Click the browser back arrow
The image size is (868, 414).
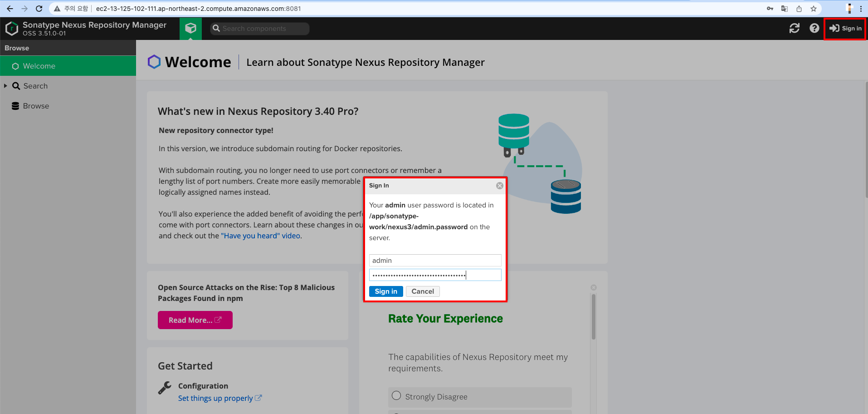[10, 9]
